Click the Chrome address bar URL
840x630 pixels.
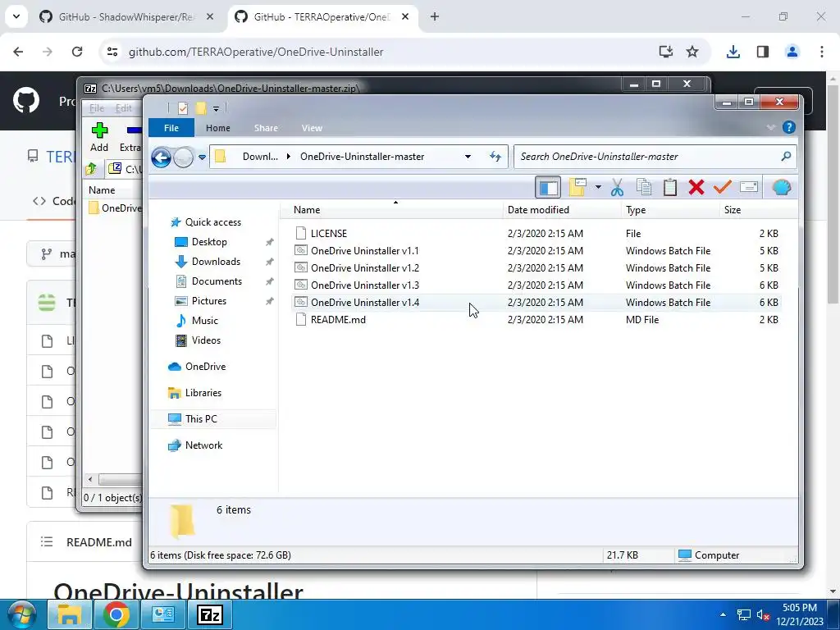pyautogui.click(x=256, y=52)
